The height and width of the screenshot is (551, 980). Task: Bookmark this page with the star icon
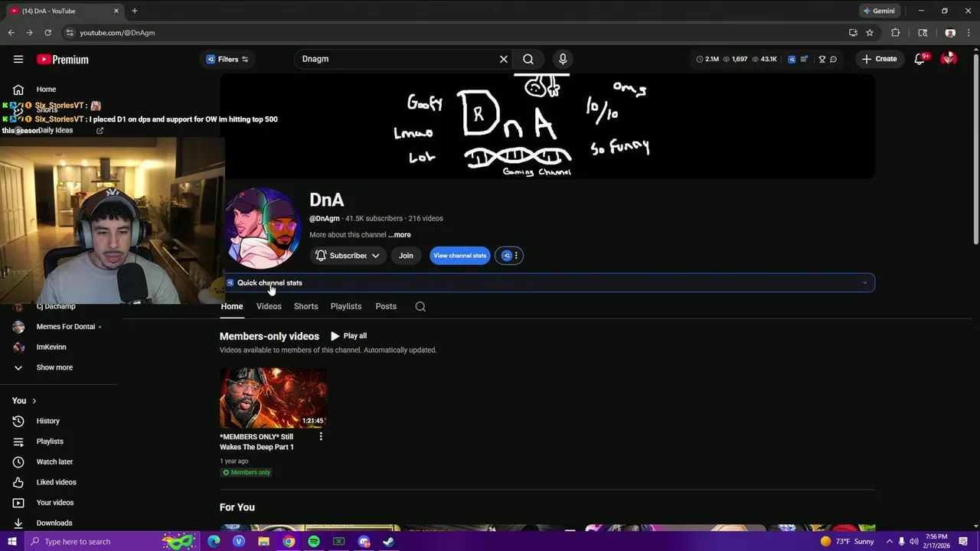click(870, 33)
